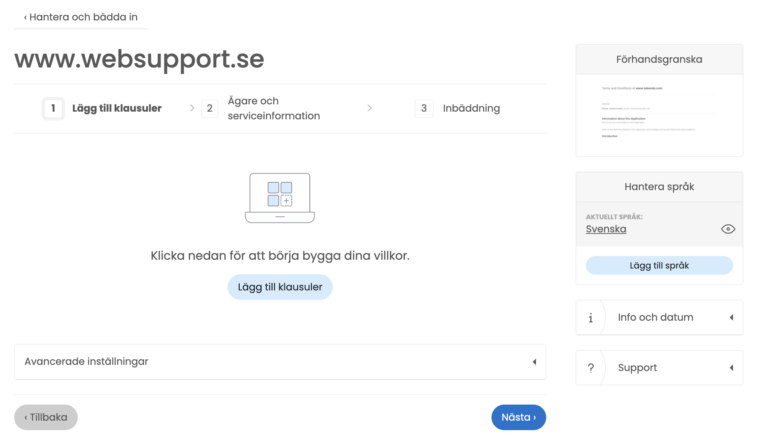Open the Lägg till klausuler step tab
783x448 pixels.
[x=116, y=109]
